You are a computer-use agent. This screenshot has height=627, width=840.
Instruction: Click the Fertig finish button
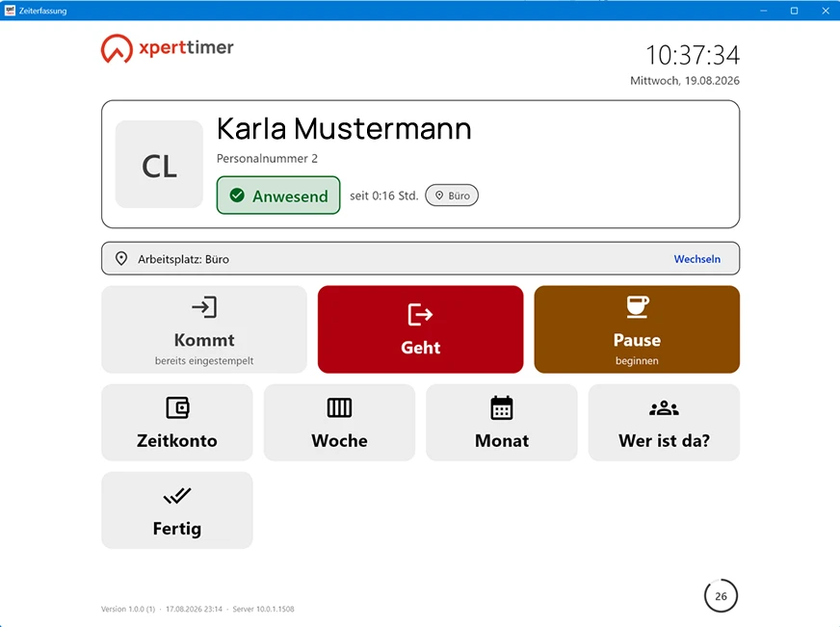(x=177, y=510)
